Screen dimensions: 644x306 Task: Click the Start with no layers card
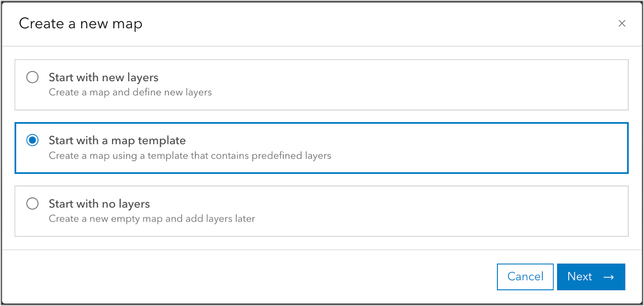pyautogui.click(x=321, y=211)
